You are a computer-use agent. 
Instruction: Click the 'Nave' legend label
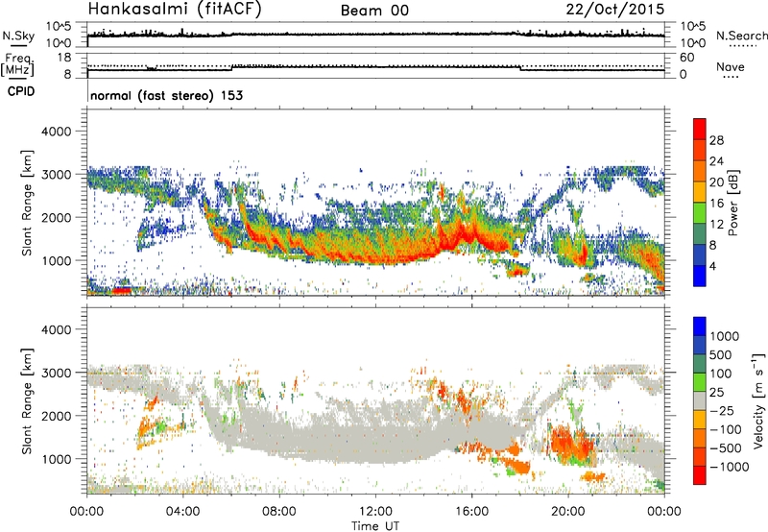coord(731,66)
